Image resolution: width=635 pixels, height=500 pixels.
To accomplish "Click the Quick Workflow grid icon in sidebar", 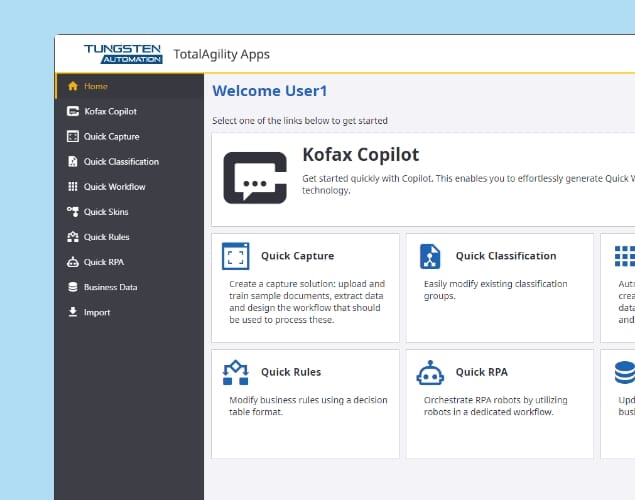I will [73, 187].
